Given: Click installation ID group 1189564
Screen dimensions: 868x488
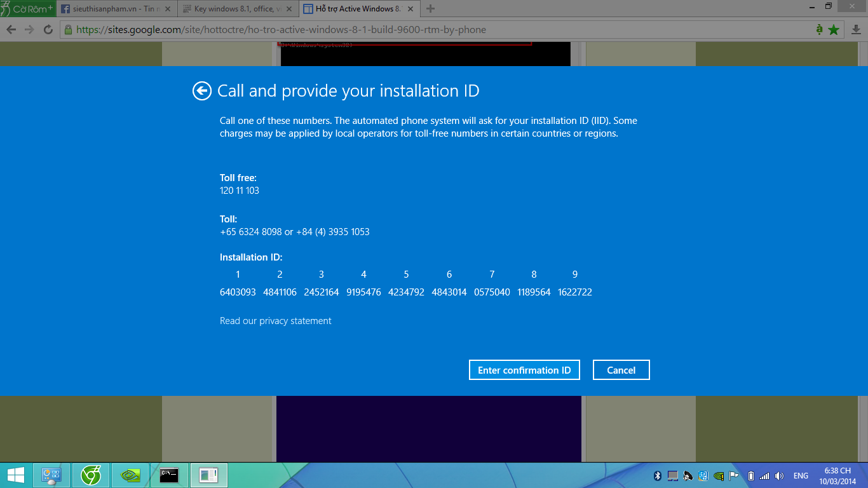Looking at the screenshot, I should pyautogui.click(x=534, y=292).
